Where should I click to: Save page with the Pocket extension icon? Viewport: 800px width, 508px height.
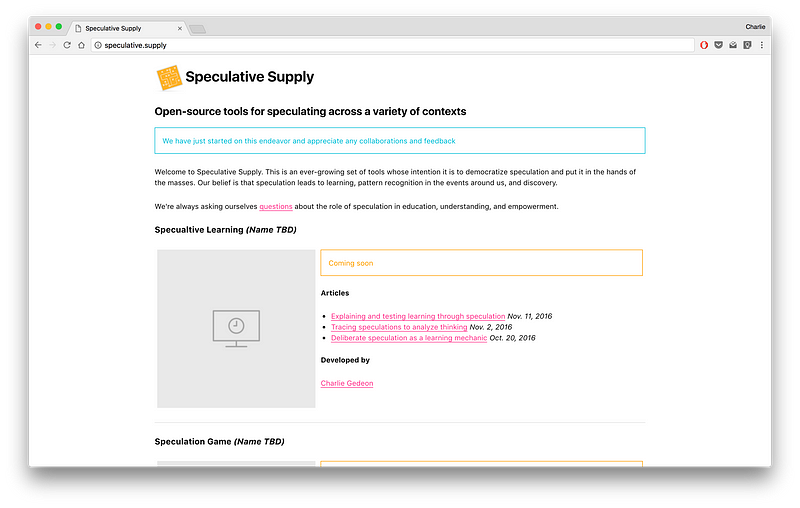(x=718, y=45)
